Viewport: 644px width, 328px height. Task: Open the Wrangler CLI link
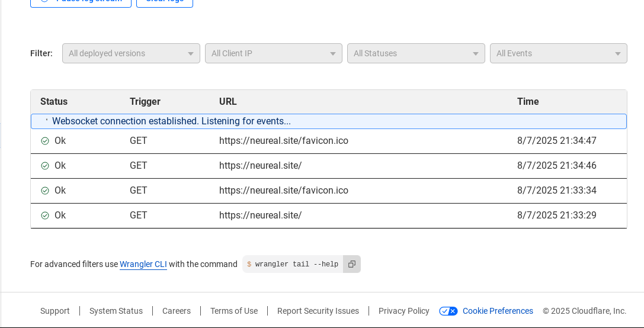coord(143,264)
